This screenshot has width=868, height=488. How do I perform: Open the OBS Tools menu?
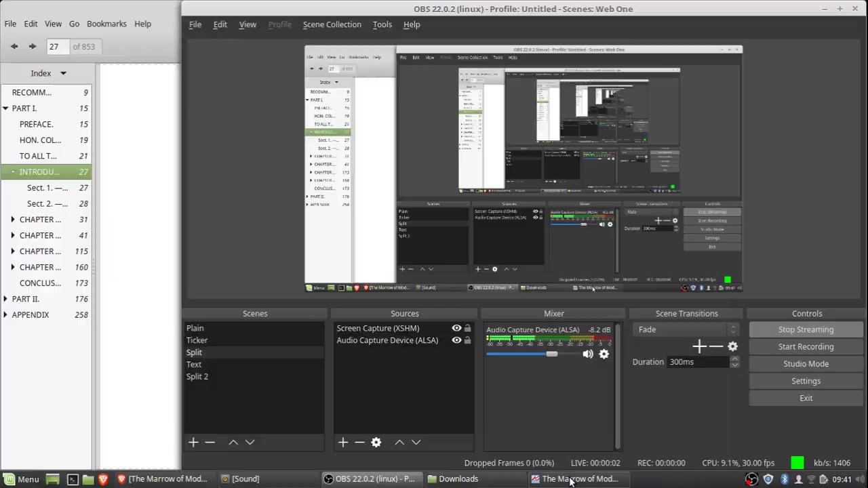(382, 24)
